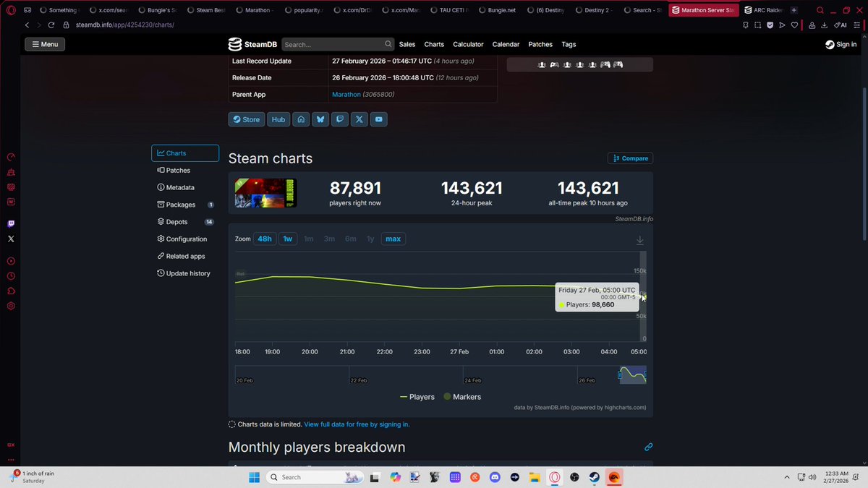Click the browser address bar URL
Viewport: 868px width, 488px height.
point(124,25)
